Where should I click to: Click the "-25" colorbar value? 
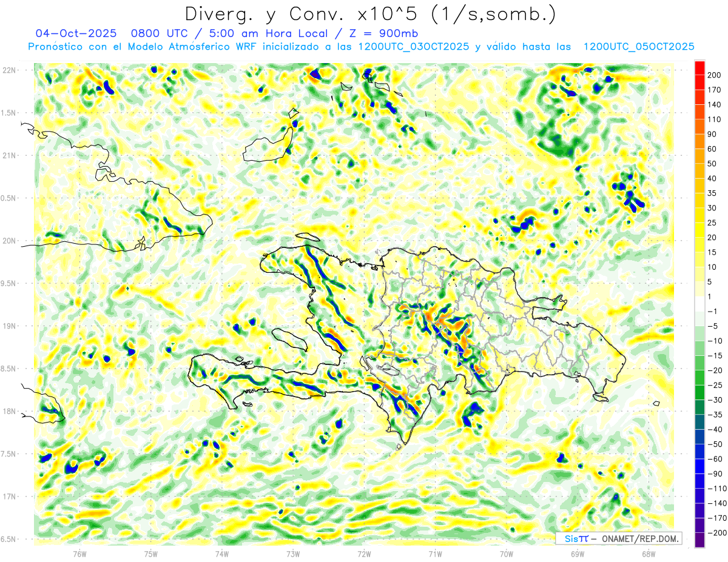(716, 385)
